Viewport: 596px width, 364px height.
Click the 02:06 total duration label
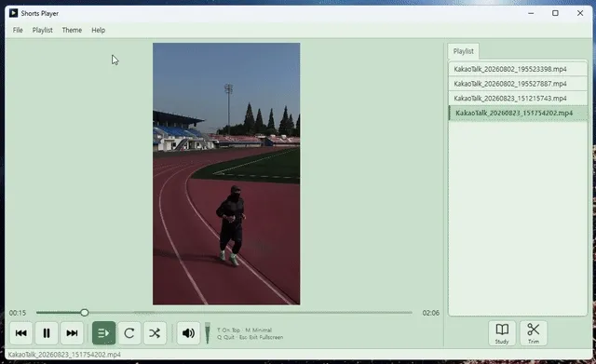coord(430,313)
